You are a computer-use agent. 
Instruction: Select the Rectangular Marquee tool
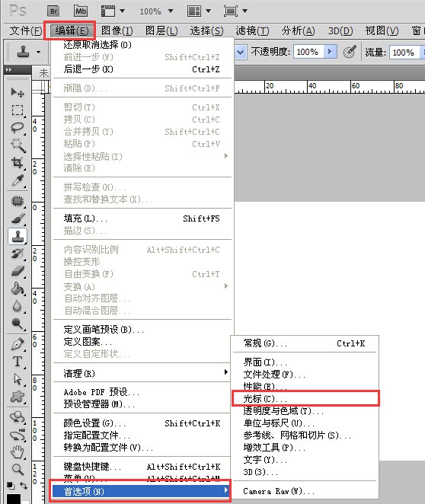pyautogui.click(x=18, y=110)
